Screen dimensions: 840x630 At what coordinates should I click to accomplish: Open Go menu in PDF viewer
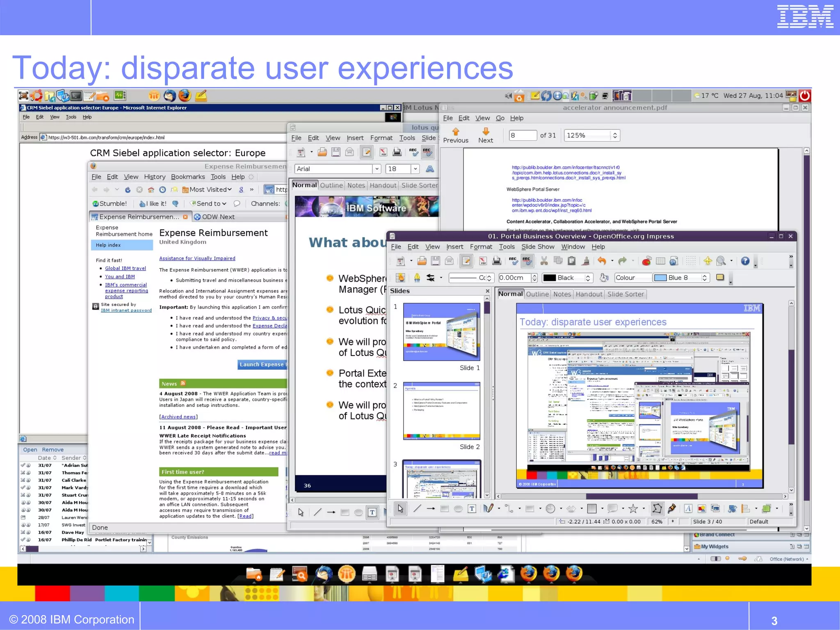click(x=500, y=118)
